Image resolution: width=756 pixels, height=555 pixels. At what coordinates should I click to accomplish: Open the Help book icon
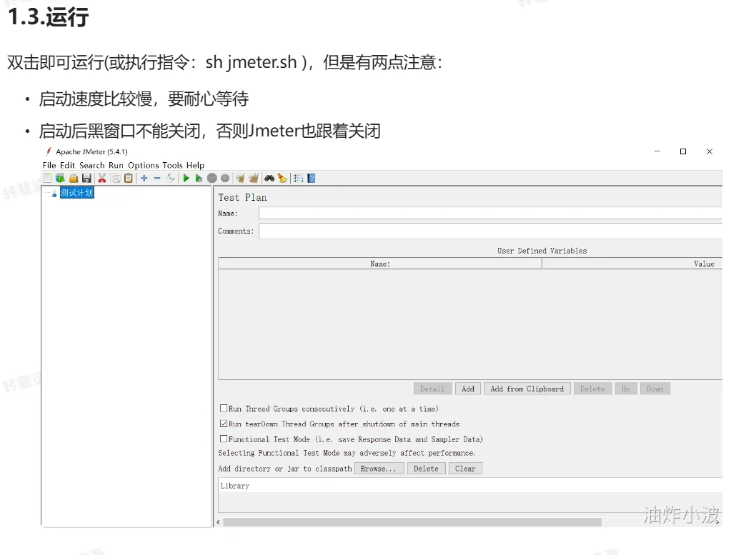[x=312, y=179]
